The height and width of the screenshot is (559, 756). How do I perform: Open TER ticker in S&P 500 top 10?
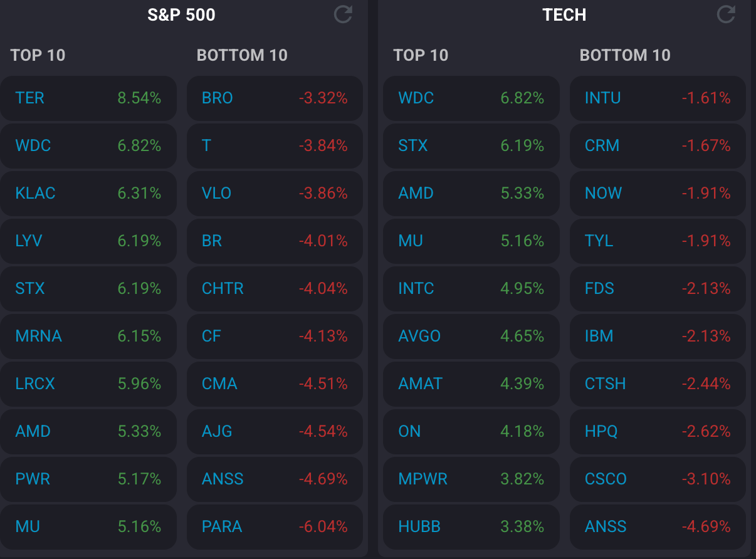coord(30,98)
